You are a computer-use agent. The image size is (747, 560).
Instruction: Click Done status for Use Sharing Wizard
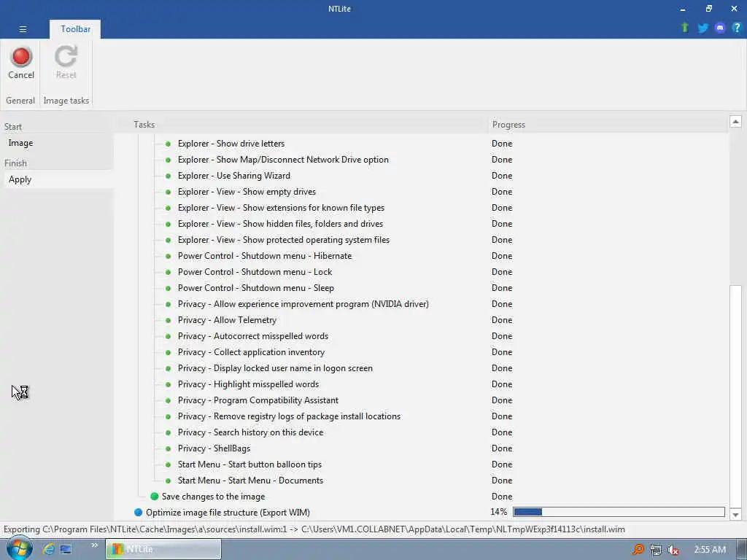coord(502,176)
